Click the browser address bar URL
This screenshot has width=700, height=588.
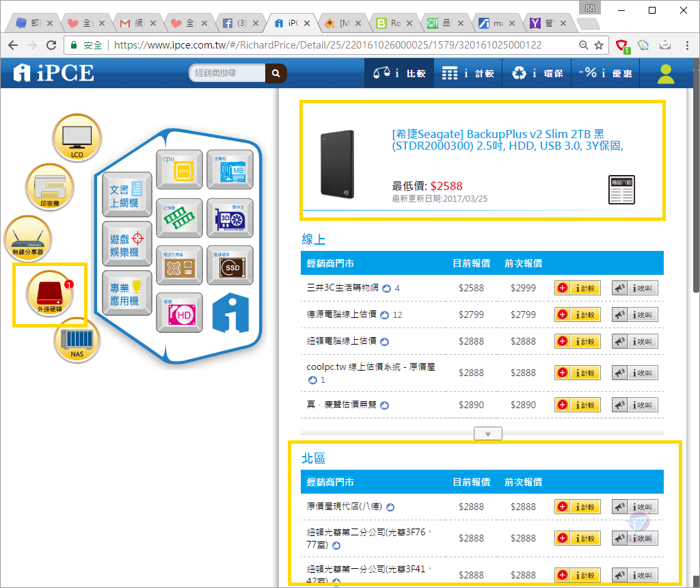pyautogui.click(x=327, y=45)
